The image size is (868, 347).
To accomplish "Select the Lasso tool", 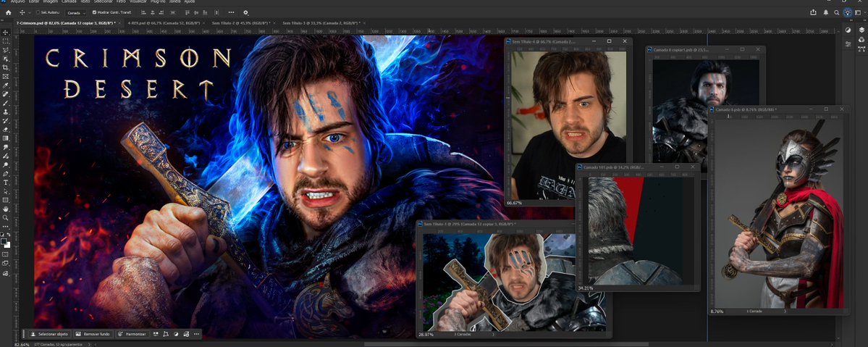I will [6, 50].
